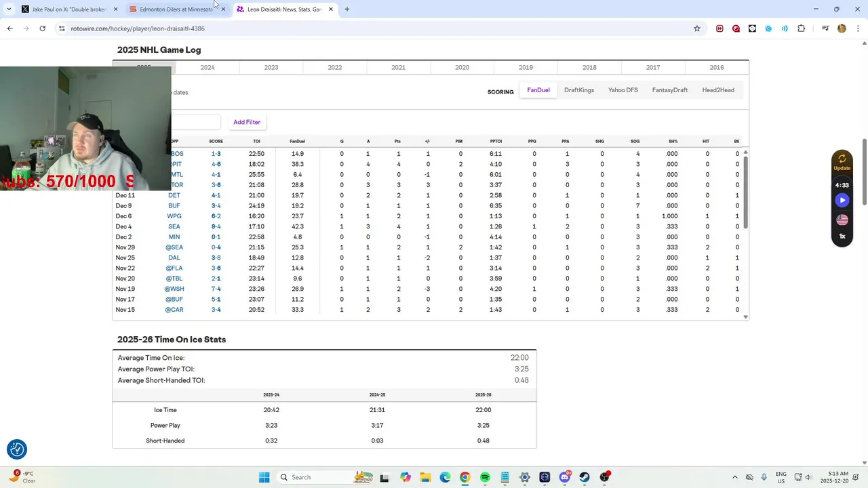Image resolution: width=868 pixels, height=488 pixels.
Task: Close the Edmonton Oilers at Minnesota tab
Action: [223, 9]
